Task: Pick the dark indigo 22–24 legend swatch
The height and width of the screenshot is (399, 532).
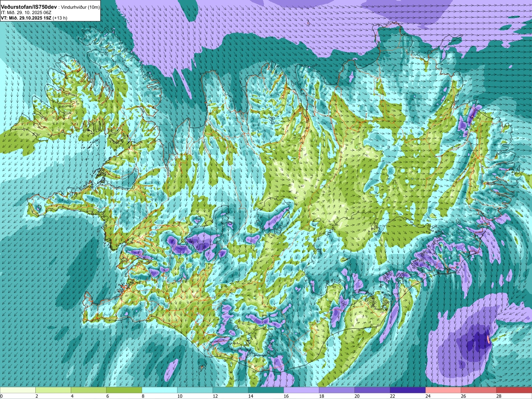Action: pos(408,390)
